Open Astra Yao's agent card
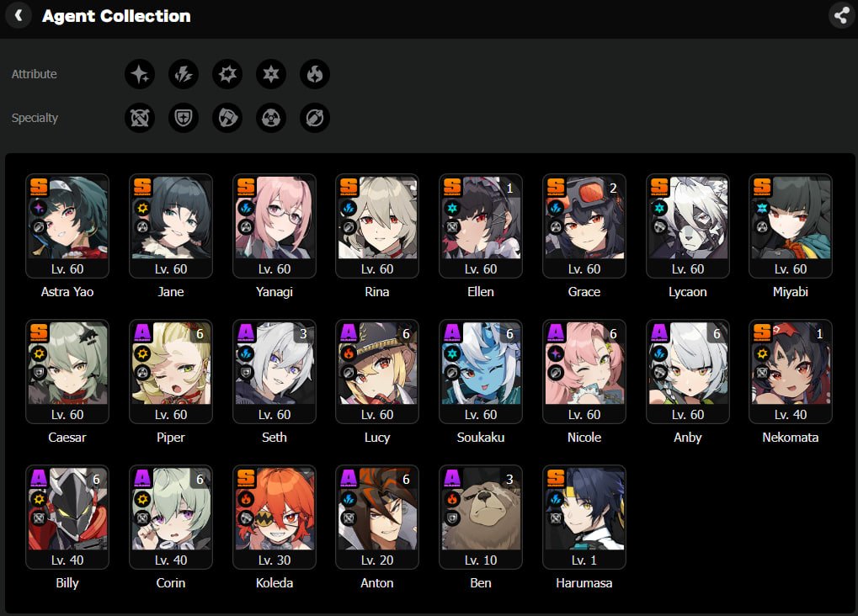 point(67,226)
